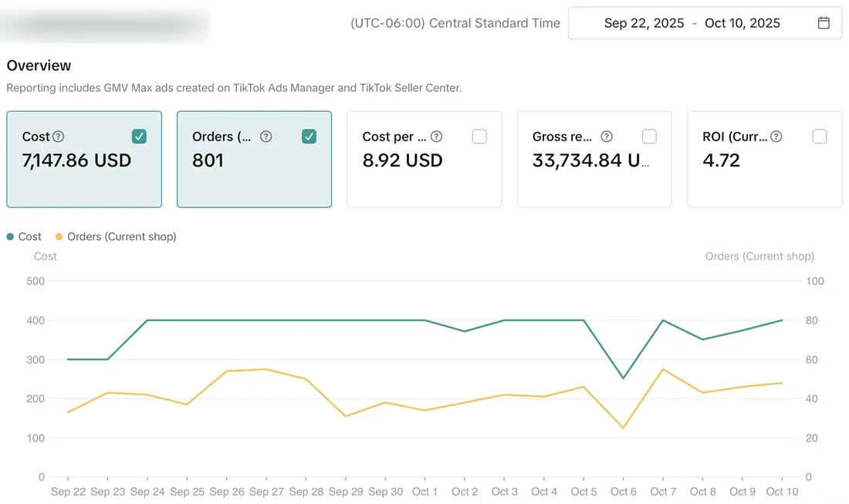
Task: Click the 500 value on Cost axis
Action: tap(36, 281)
